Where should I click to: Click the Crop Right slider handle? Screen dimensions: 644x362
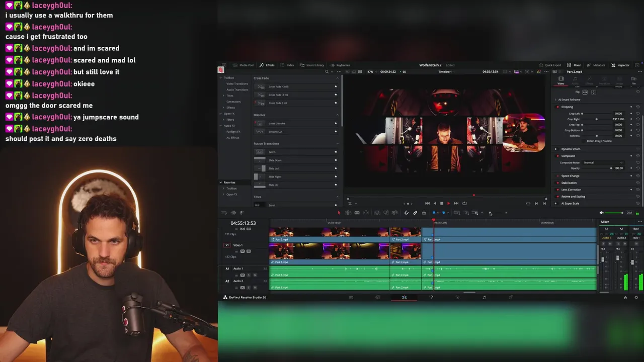point(597,119)
